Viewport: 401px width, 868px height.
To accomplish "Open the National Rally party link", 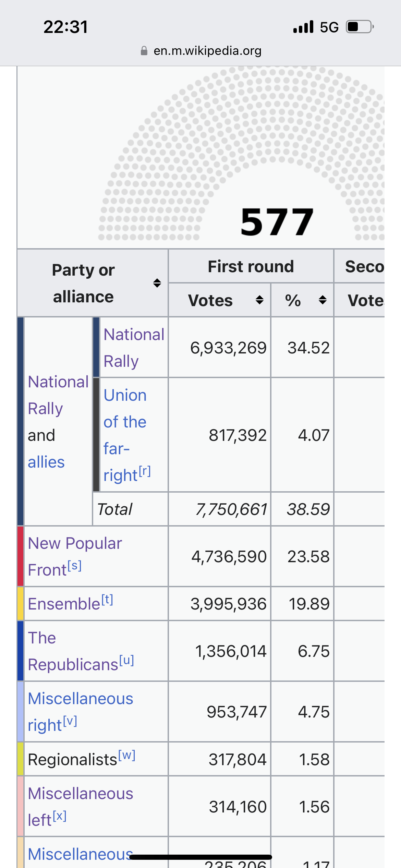I will pos(134,347).
